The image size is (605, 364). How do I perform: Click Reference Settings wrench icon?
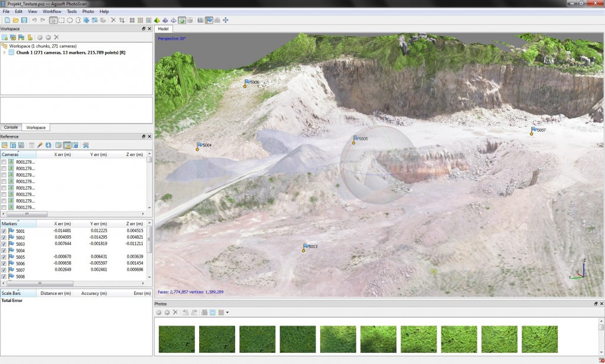tap(86, 145)
